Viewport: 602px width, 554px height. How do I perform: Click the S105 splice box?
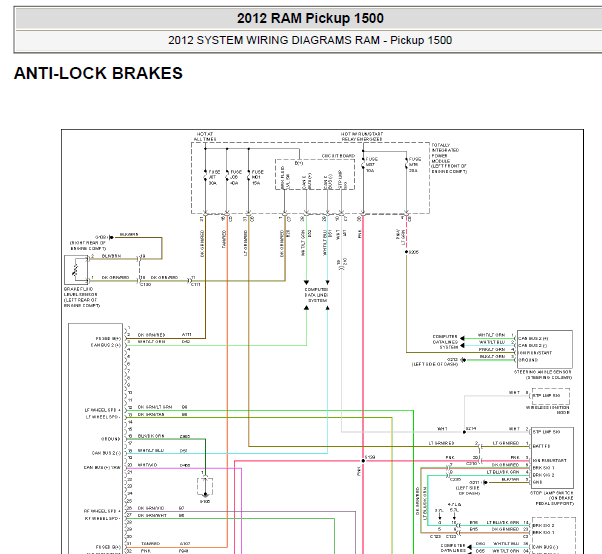(205, 486)
